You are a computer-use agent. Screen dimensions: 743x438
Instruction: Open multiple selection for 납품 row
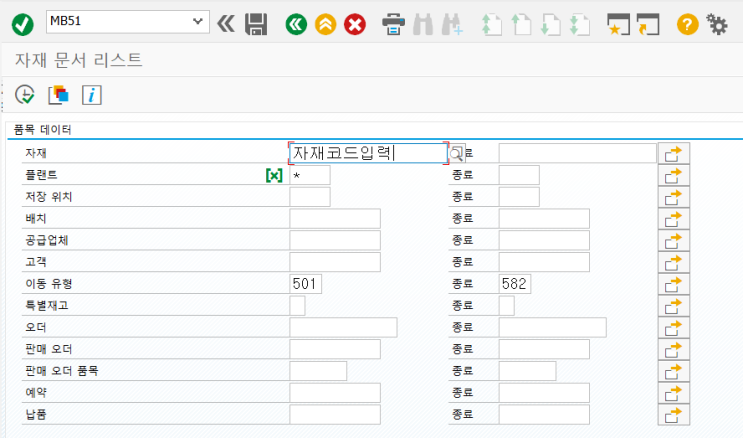coord(673,415)
